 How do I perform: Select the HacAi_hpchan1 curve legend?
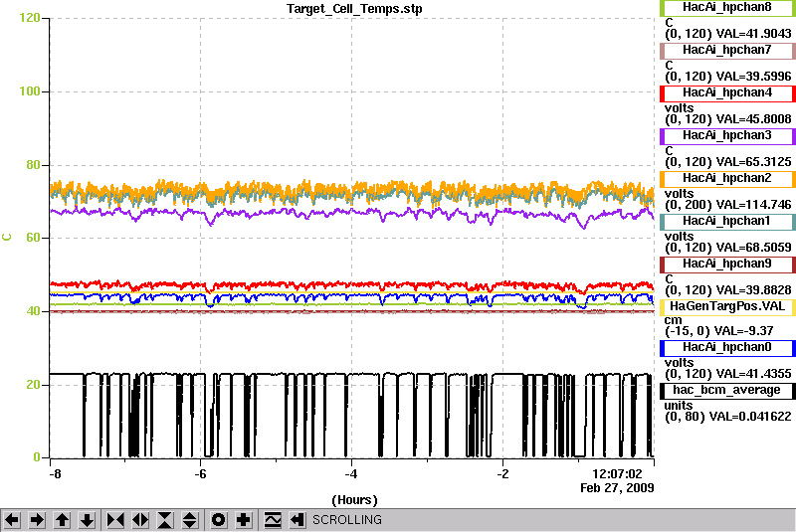click(727, 221)
